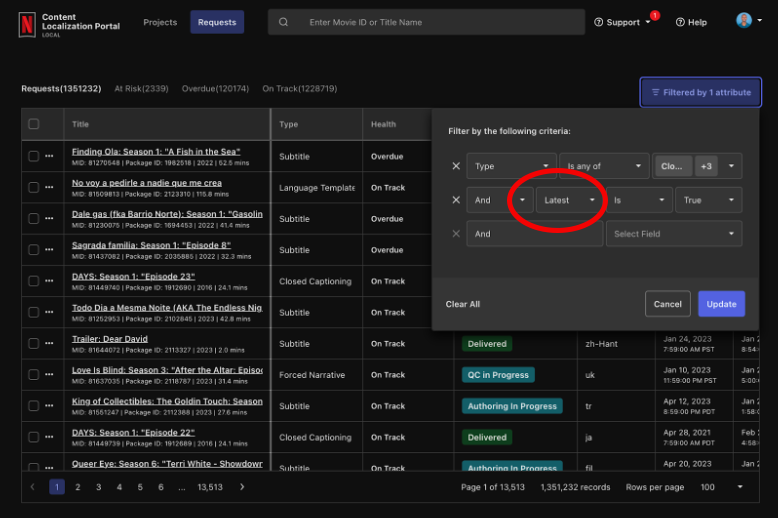The height and width of the screenshot is (518, 778).
Task: Click the Update filter button
Action: point(721,304)
